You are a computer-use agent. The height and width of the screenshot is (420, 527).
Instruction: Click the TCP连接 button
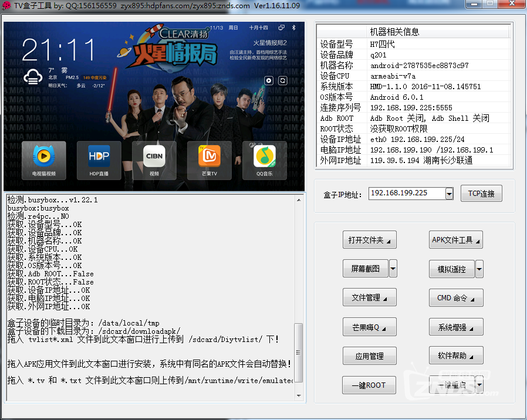pos(481,194)
